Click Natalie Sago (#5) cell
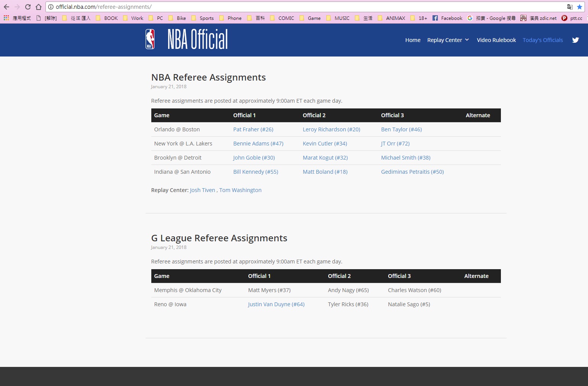 (409, 304)
